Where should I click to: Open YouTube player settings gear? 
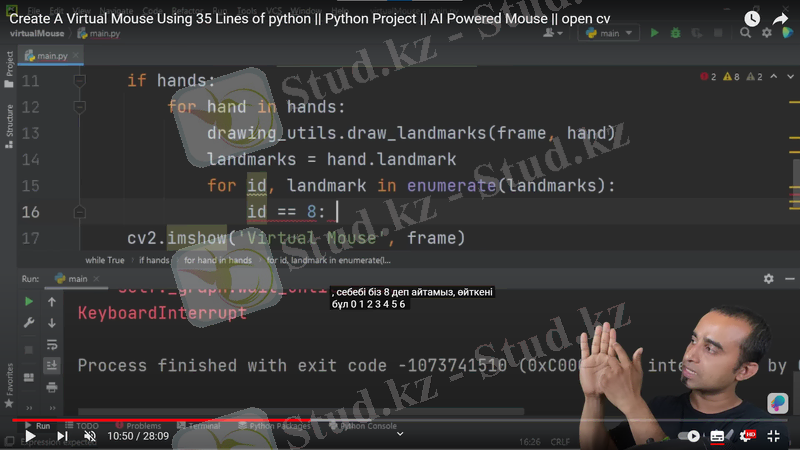[x=745, y=436]
